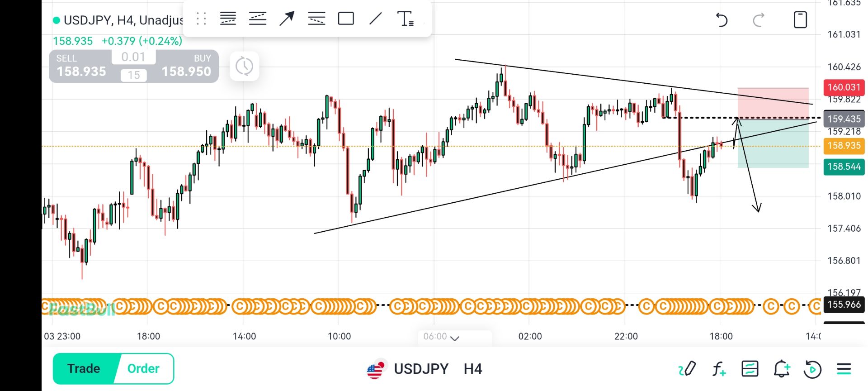Add a price alert bell
Viewport: 868px width, 391px height.
[781, 369]
